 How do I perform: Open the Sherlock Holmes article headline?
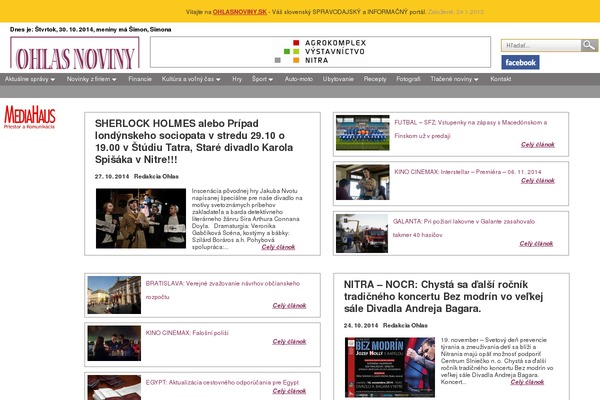[x=194, y=141]
